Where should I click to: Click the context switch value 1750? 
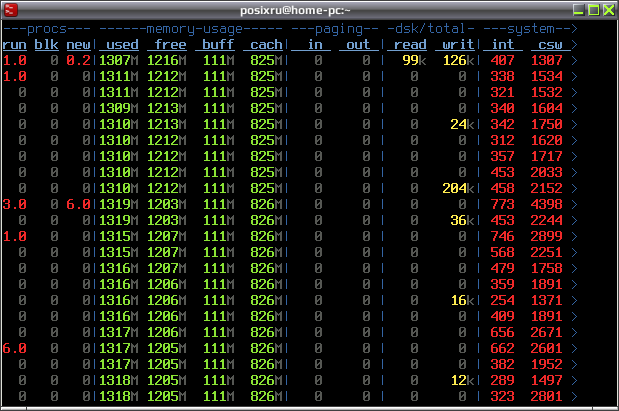pyautogui.click(x=547, y=124)
